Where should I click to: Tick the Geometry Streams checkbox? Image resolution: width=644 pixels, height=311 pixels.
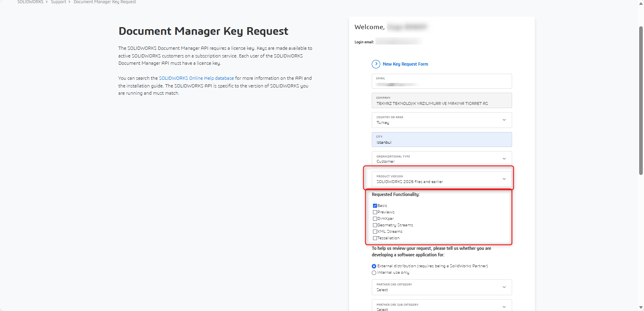tap(375, 225)
